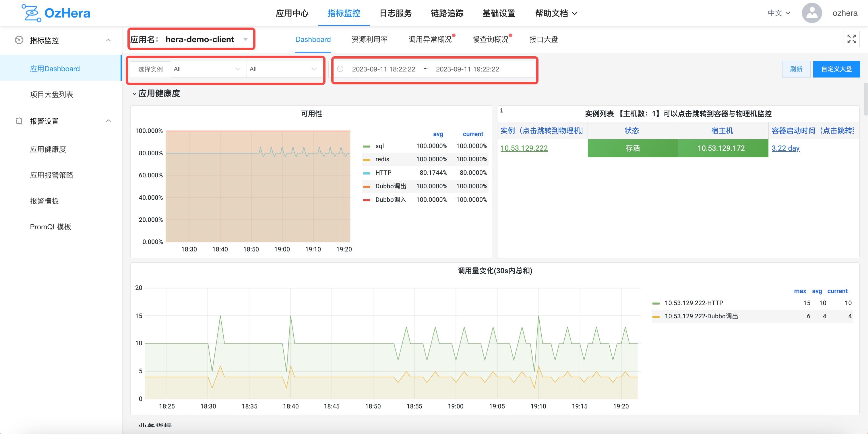Click the ozhera username
868x434 pixels.
click(845, 13)
